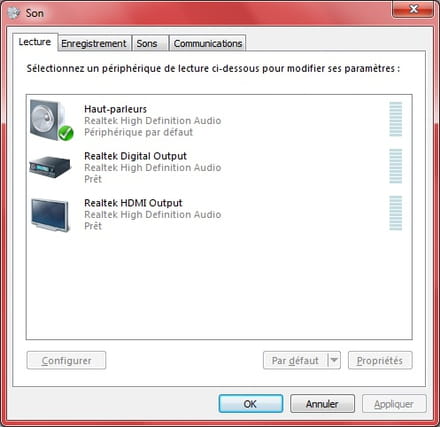Click the Realtek HDMI Output level meter
440x427 pixels.
(x=396, y=213)
